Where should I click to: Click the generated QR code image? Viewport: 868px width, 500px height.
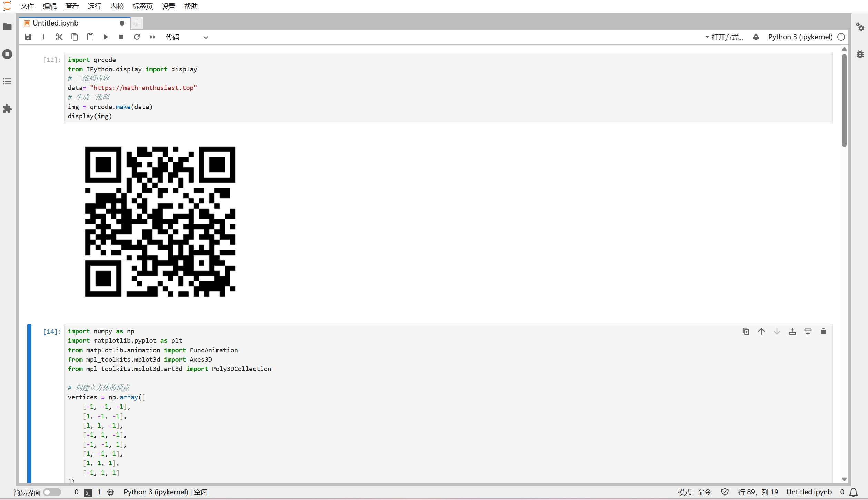point(160,221)
